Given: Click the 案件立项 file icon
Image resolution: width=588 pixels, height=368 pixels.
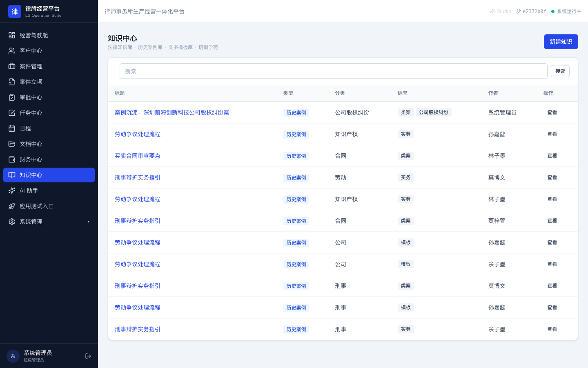Looking at the screenshot, I should [12, 82].
